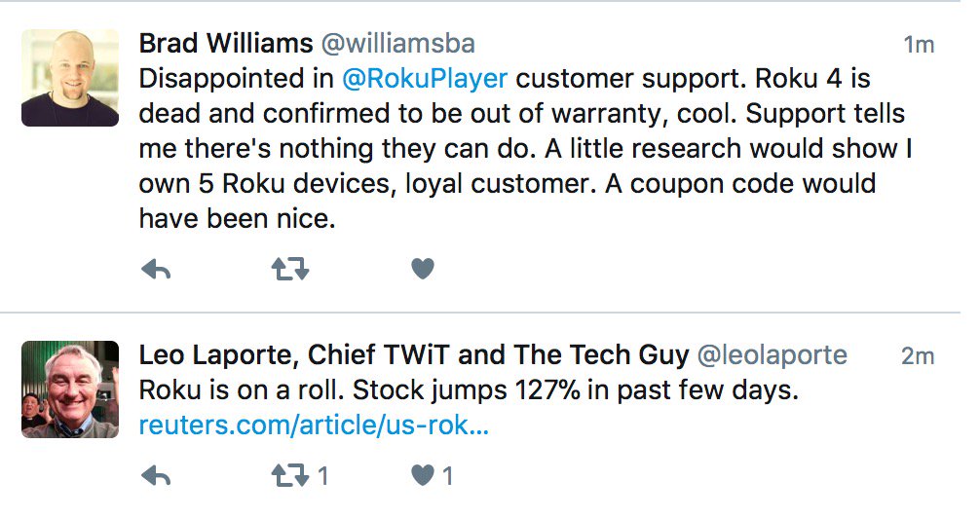Like Leo Laporte's tweet with heart icon
Screen dimensions: 980x518
(x=423, y=475)
